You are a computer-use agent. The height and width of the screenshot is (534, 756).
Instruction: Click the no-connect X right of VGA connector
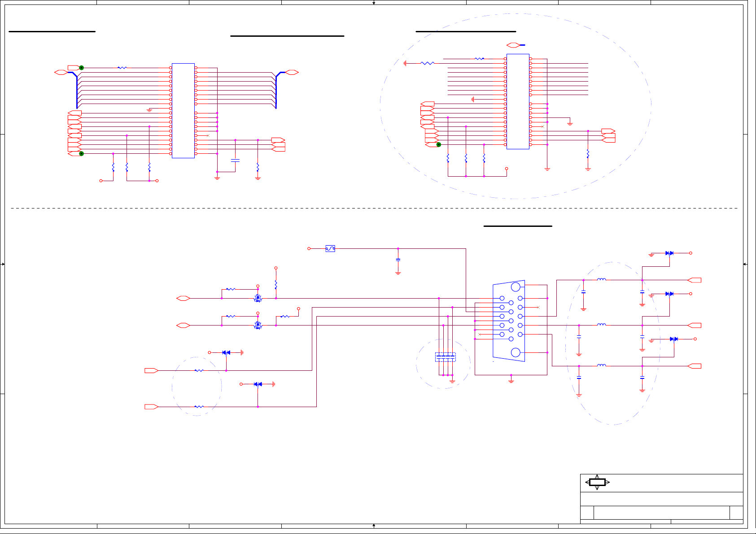pos(538,307)
